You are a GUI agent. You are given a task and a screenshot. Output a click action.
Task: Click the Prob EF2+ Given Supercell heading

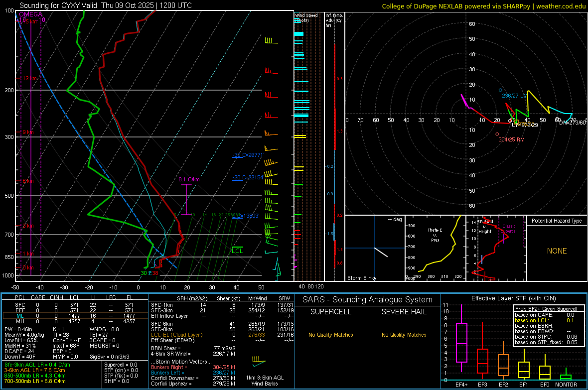[x=546, y=309]
